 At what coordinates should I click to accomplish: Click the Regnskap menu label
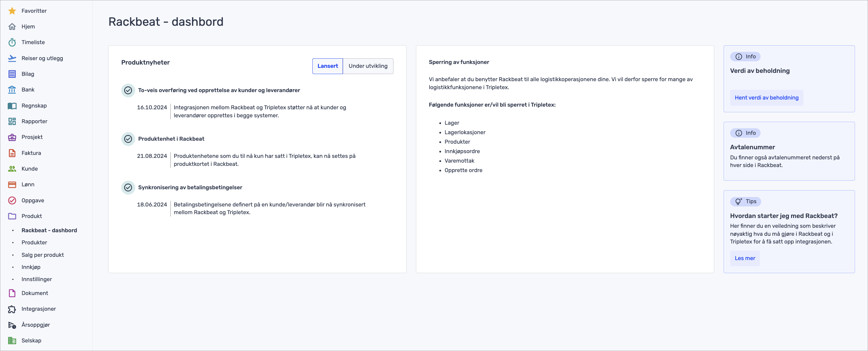coord(34,106)
